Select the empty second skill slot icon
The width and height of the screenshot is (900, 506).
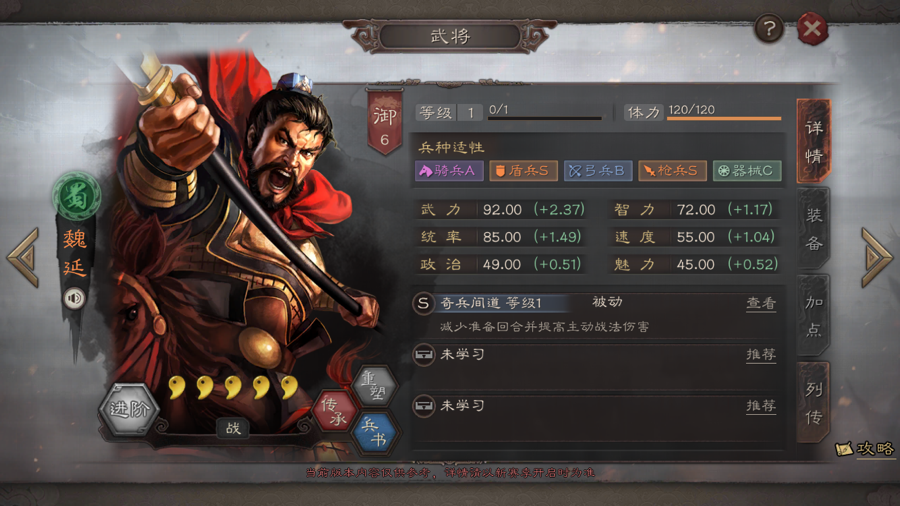coord(424,354)
